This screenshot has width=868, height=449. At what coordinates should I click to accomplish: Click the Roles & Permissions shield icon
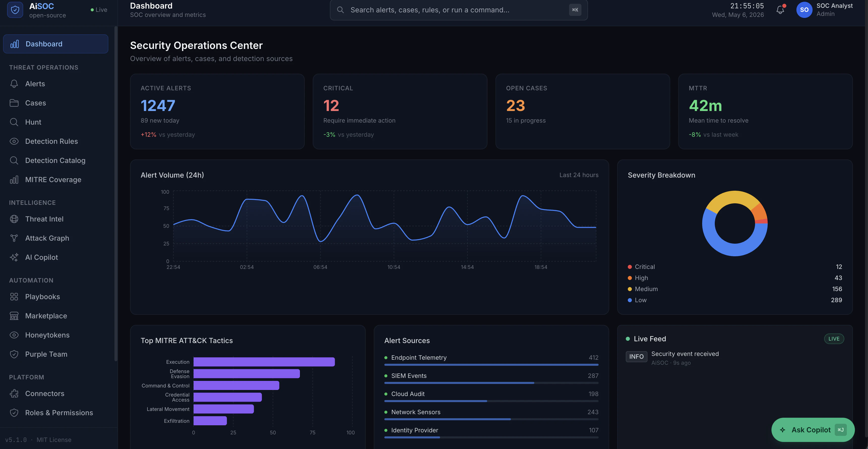click(x=14, y=413)
